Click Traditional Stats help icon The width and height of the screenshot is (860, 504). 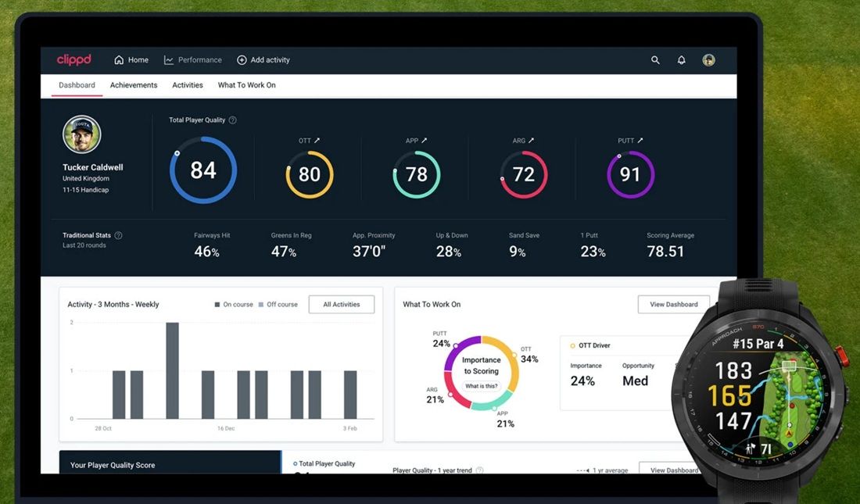coord(118,235)
